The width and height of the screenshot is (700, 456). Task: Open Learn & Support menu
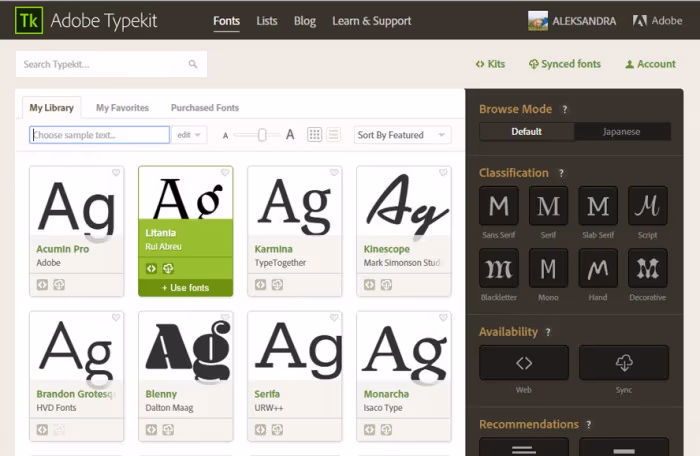coord(371,21)
